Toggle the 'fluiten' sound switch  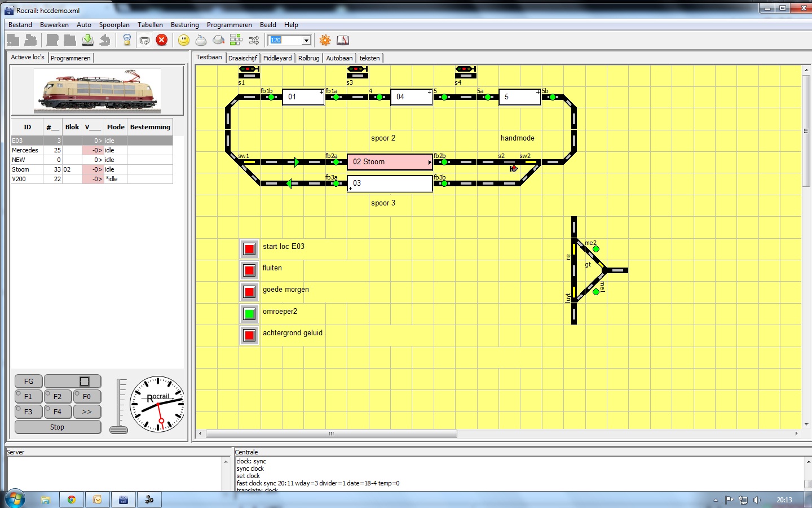pos(249,270)
